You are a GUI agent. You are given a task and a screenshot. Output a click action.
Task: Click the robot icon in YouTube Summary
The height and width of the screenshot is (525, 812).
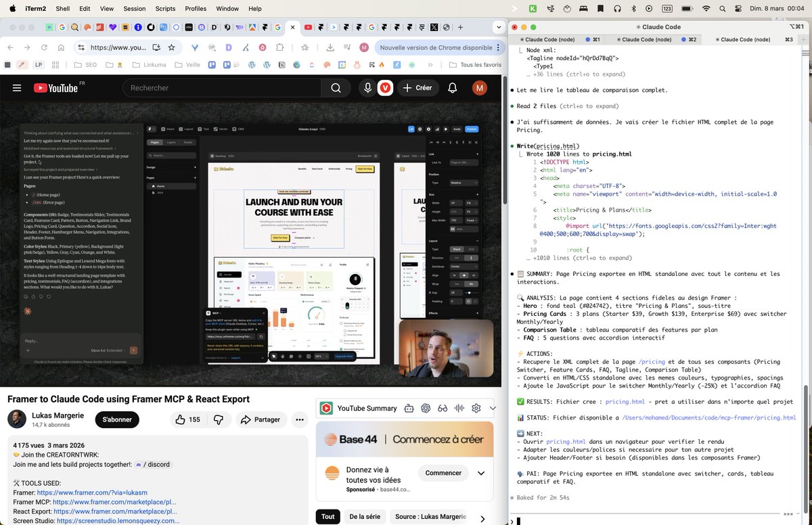tap(409, 408)
